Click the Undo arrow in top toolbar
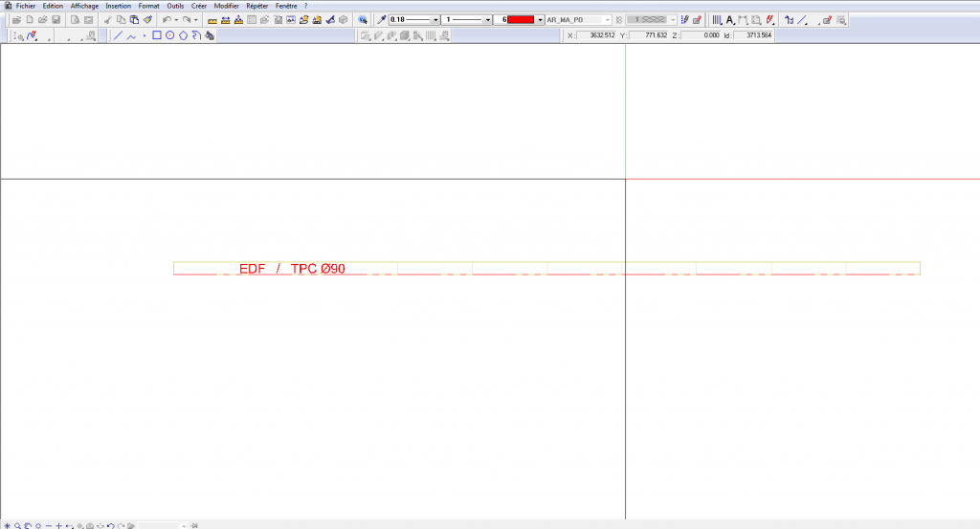The height and width of the screenshot is (529, 980). point(167,19)
